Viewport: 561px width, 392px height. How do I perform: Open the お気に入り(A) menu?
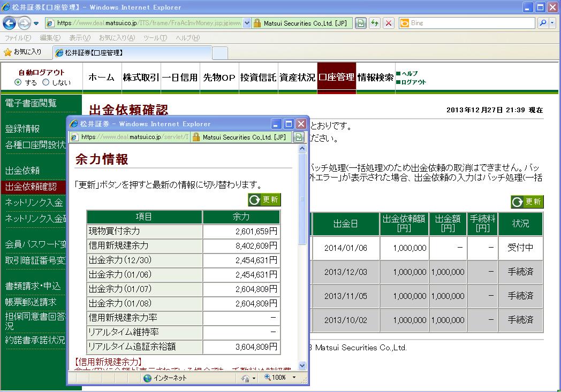tap(117, 37)
